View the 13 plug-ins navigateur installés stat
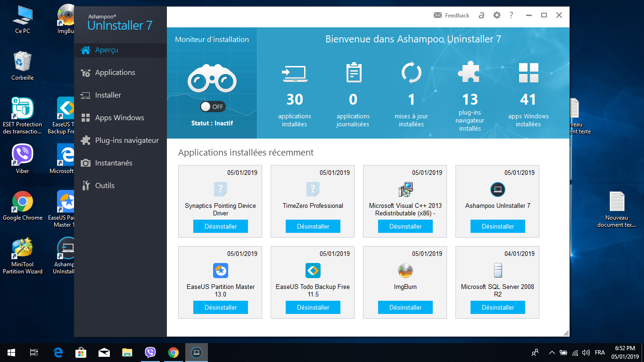644x362 pixels. click(x=470, y=99)
